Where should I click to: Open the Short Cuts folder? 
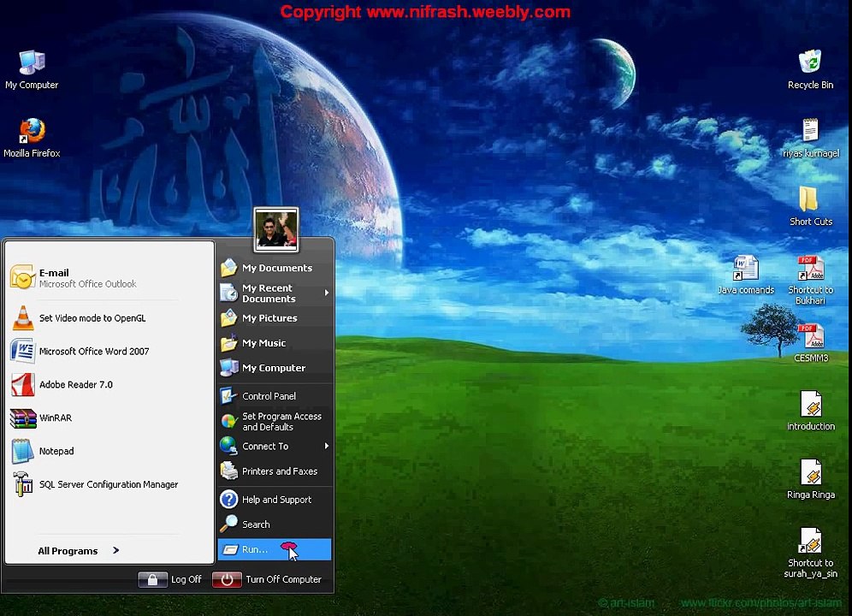[x=810, y=206]
